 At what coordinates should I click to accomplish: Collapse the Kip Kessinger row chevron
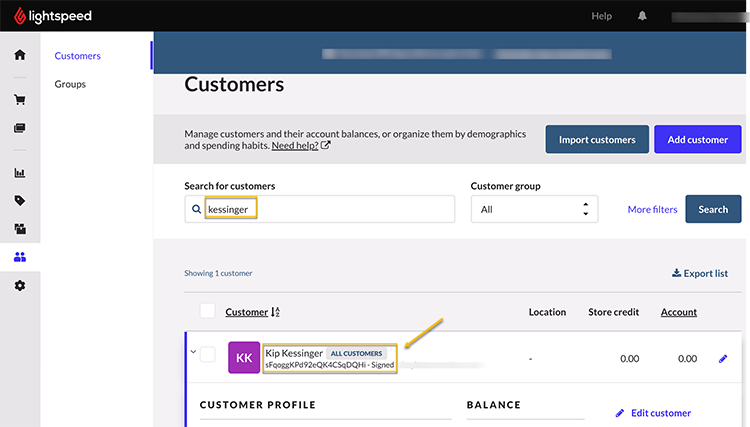point(191,352)
